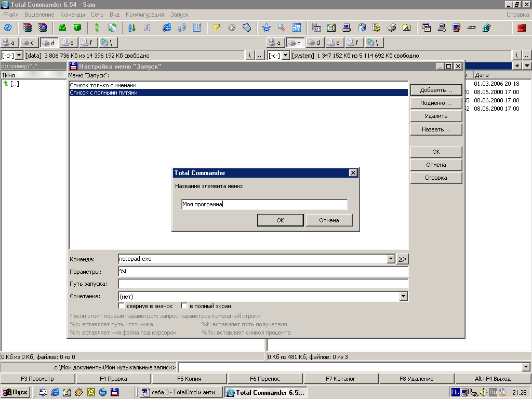Click the Пуск start button
Screen dimensions: 532x399
[16, 392]
